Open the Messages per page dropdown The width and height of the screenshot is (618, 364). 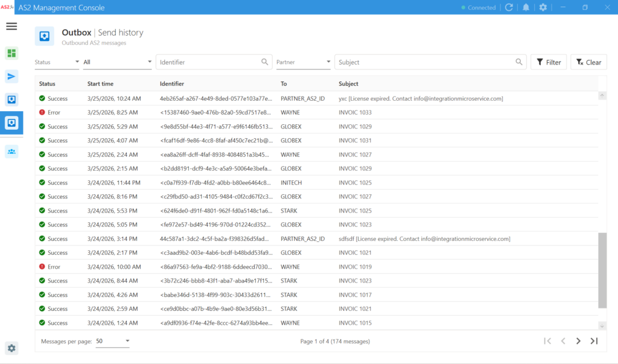tap(113, 341)
